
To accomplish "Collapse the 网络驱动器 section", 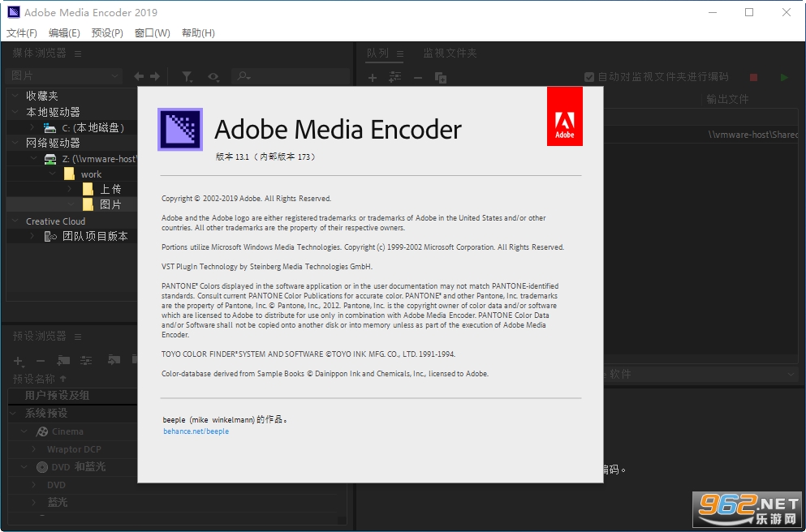I will (15, 142).
